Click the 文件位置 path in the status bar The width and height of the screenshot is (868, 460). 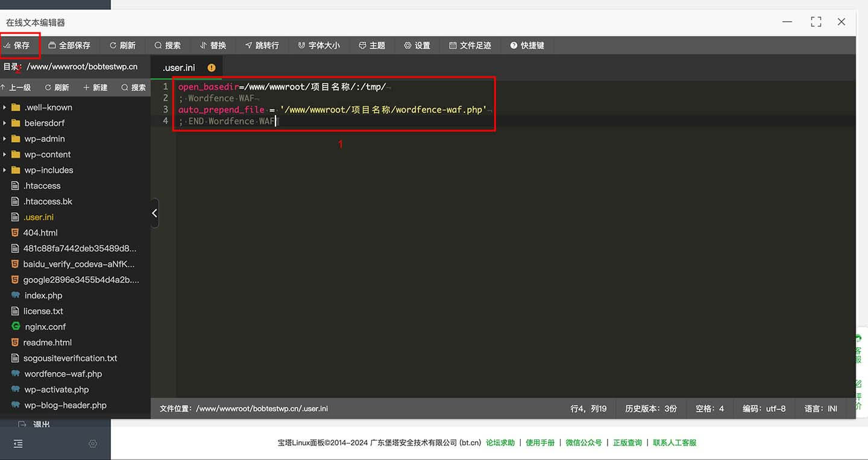(x=244, y=409)
